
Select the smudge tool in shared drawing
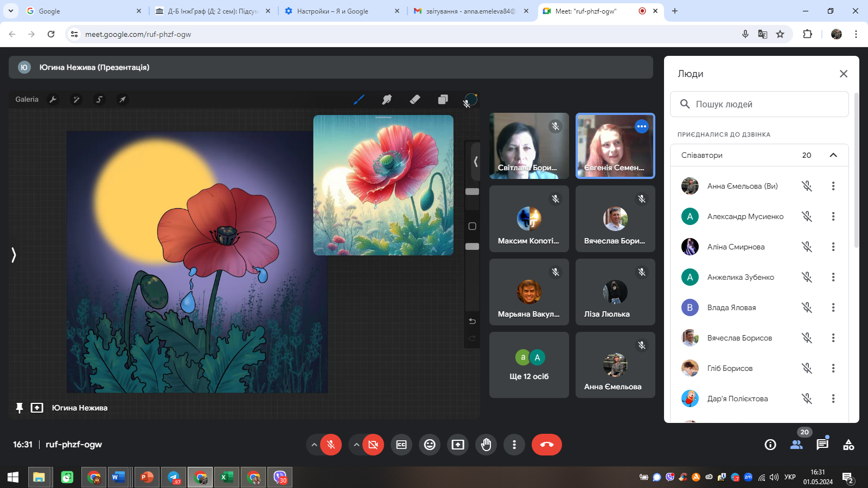[387, 99]
